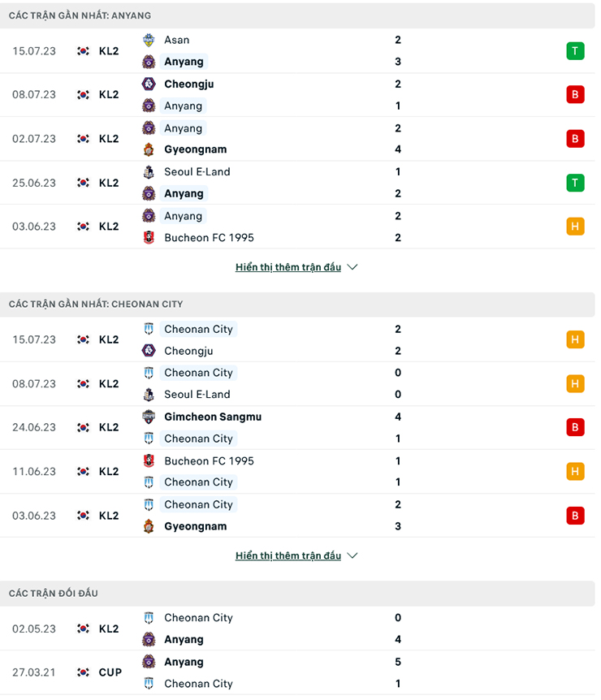The image size is (601, 700).
Task: Click the green T badge for the Asan match
Action: [575, 50]
